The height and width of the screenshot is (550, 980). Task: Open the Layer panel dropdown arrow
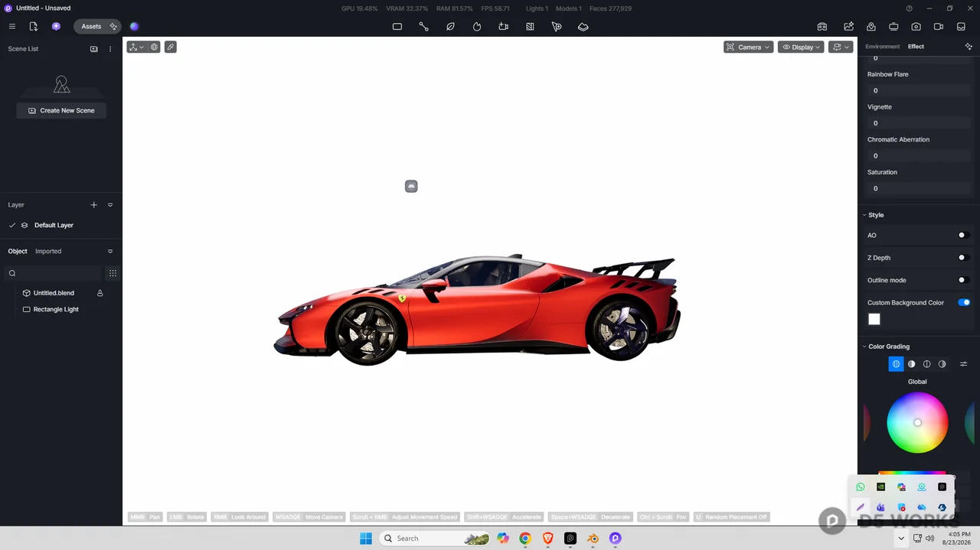[110, 205]
